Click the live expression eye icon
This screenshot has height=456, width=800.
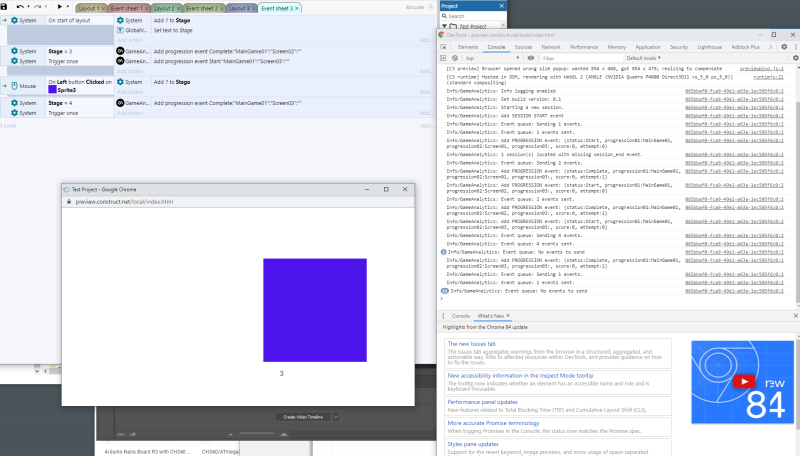click(x=531, y=58)
